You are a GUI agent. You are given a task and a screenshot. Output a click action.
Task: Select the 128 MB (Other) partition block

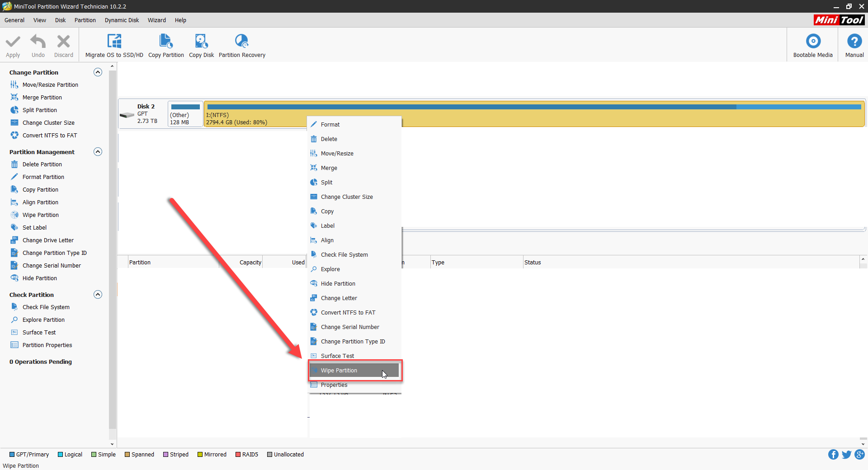[x=185, y=114]
